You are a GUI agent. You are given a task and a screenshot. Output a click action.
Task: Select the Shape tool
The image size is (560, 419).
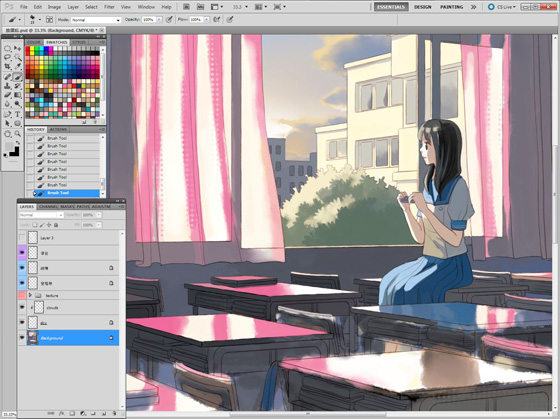coord(18,124)
